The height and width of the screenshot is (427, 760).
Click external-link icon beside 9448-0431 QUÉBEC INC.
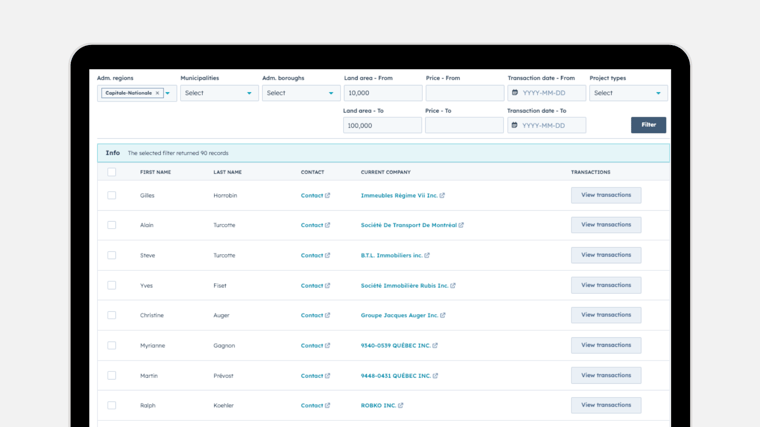pyautogui.click(x=435, y=376)
